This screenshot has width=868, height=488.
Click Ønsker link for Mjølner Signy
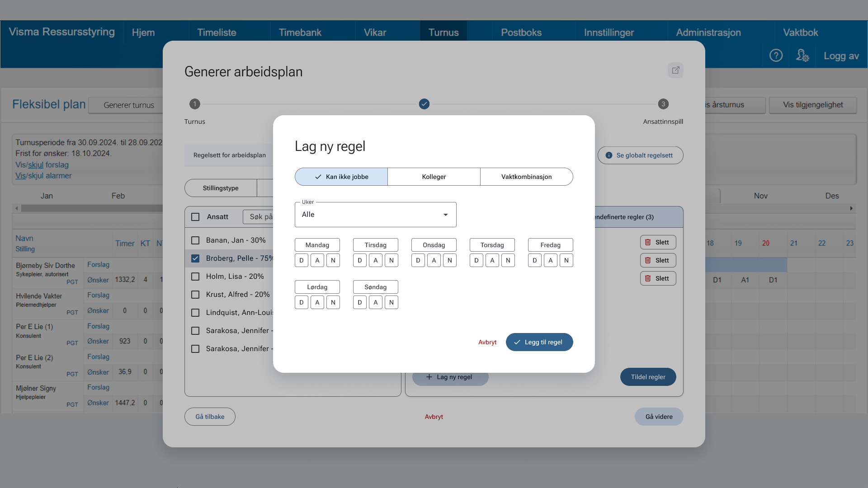tap(98, 403)
